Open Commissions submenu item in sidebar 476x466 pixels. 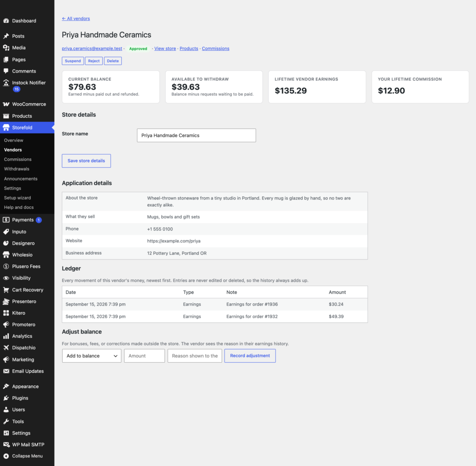(x=18, y=159)
